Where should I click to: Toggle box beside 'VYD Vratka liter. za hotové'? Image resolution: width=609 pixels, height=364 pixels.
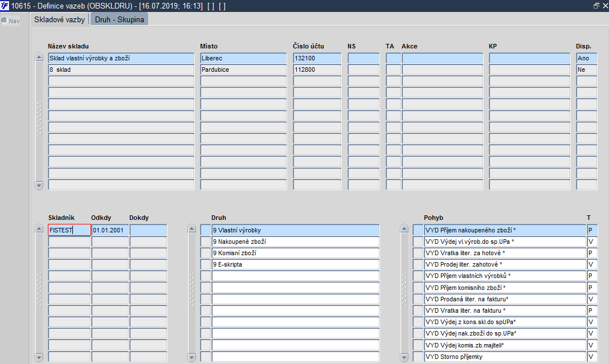418,253
